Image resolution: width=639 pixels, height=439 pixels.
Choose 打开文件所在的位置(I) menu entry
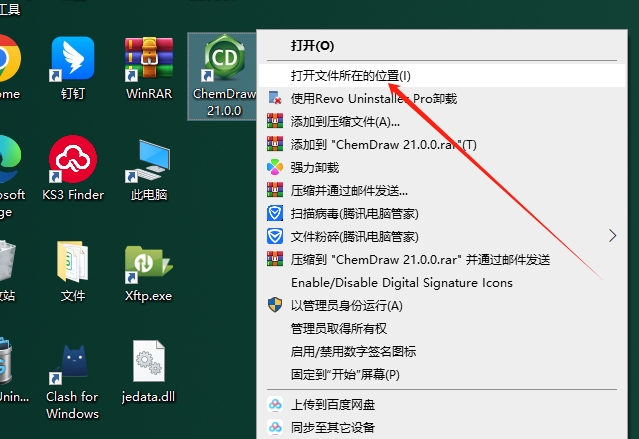442,75
